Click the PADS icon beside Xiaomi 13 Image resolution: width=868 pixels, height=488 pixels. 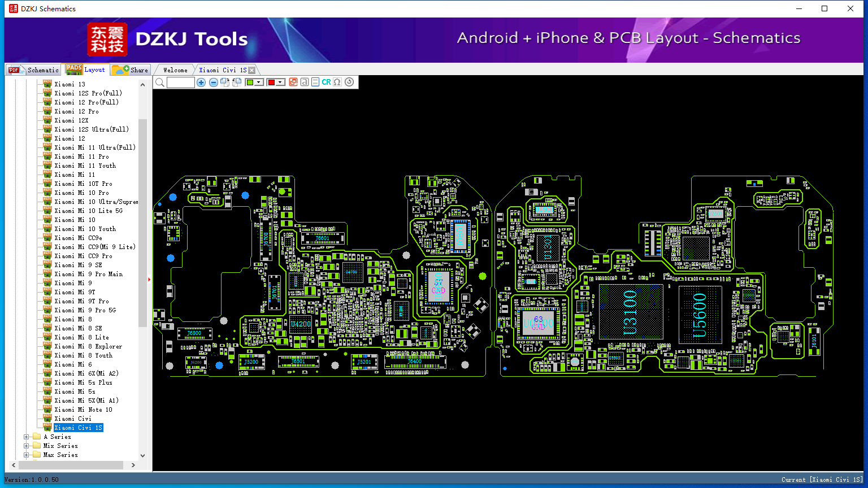(47, 84)
